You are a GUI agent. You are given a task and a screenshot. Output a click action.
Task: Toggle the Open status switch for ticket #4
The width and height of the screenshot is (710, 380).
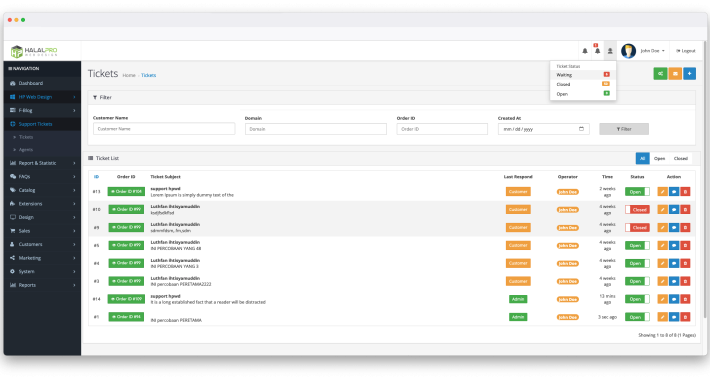point(637,263)
